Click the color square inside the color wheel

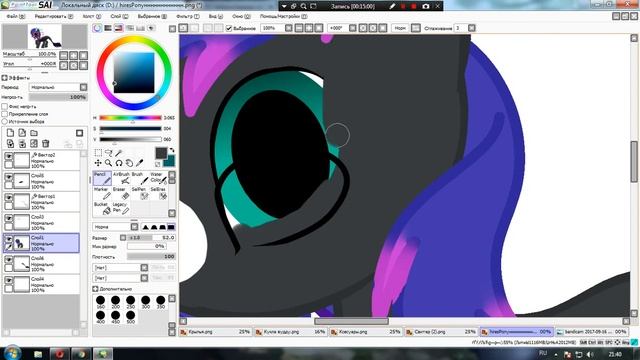(x=134, y=73)
